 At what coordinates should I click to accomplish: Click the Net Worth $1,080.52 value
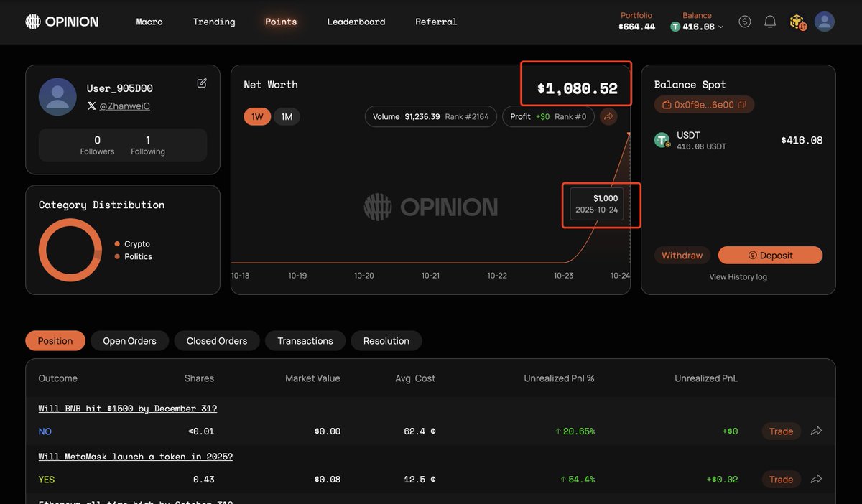coord(578,88)
